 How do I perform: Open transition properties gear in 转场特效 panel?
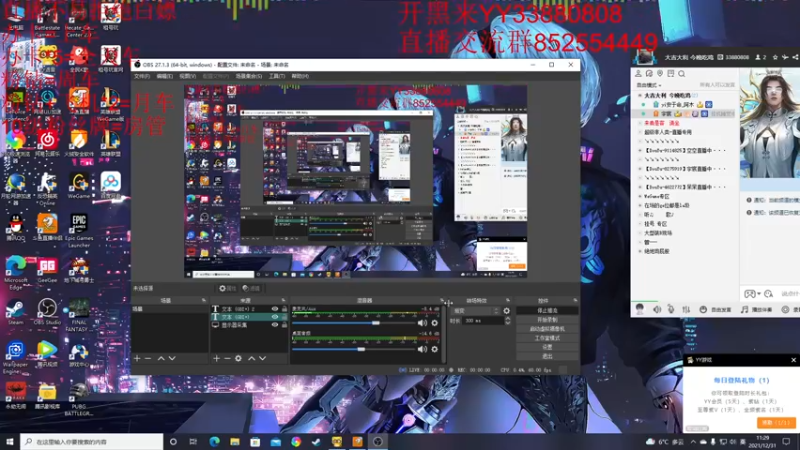(x=507, y=311)
